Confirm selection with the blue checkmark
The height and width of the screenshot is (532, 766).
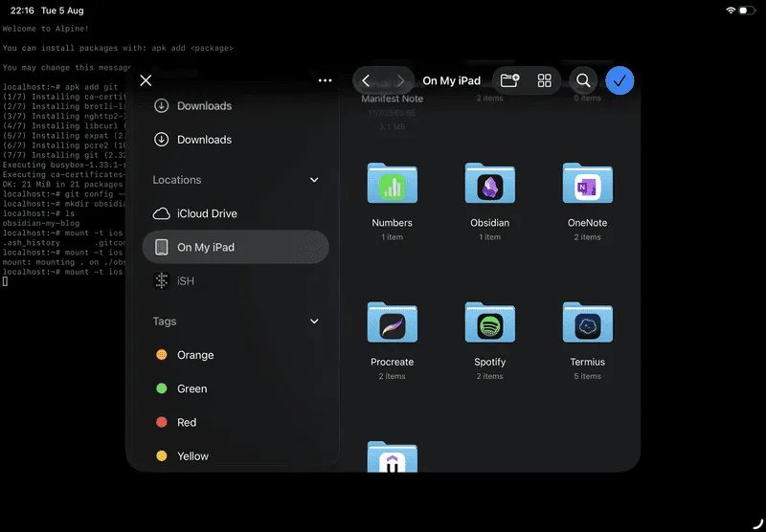pyautogui.click(x=620, y=80)
